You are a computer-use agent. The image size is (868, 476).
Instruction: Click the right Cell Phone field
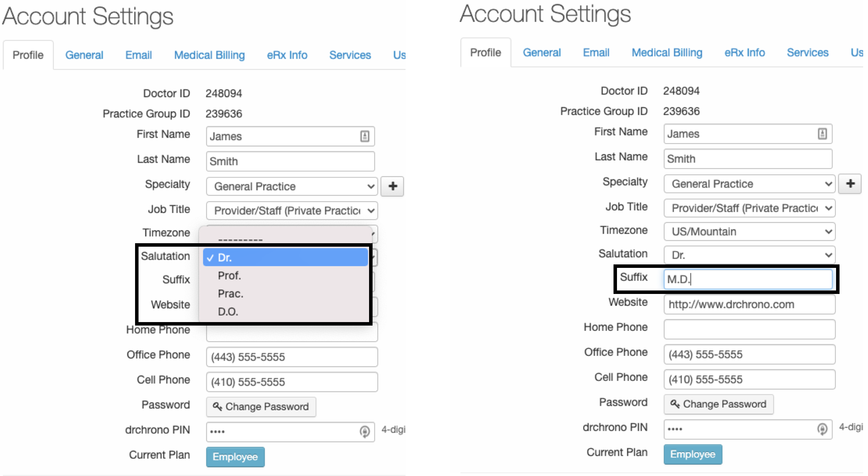(750, 379)
